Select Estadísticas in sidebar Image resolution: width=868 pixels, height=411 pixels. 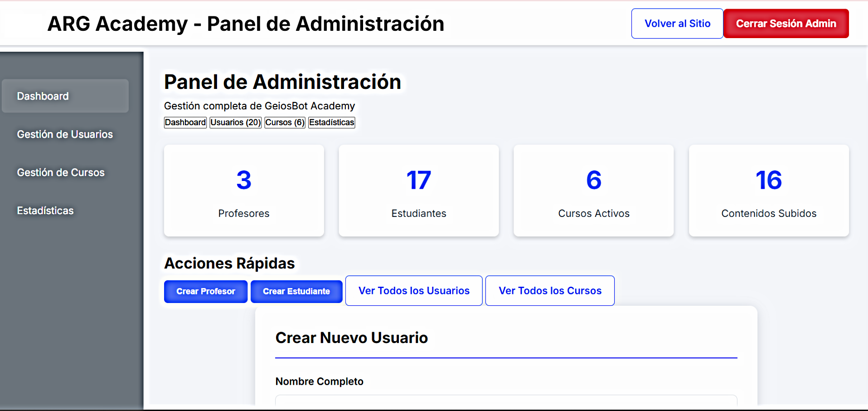tap(45, 210)
